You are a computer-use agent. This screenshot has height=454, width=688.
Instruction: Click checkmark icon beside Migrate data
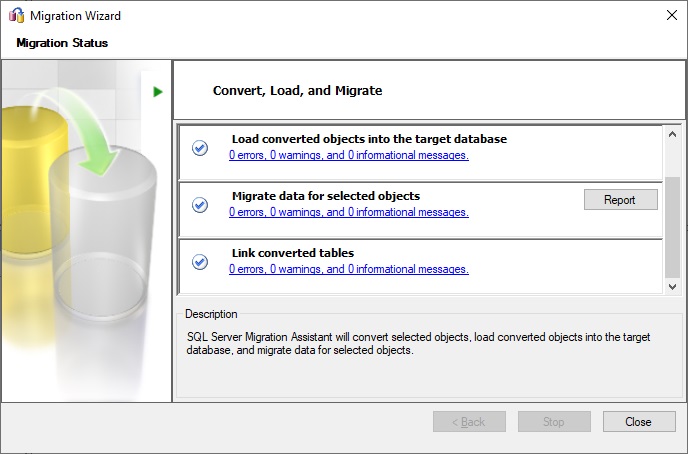(x=200, y=205)
